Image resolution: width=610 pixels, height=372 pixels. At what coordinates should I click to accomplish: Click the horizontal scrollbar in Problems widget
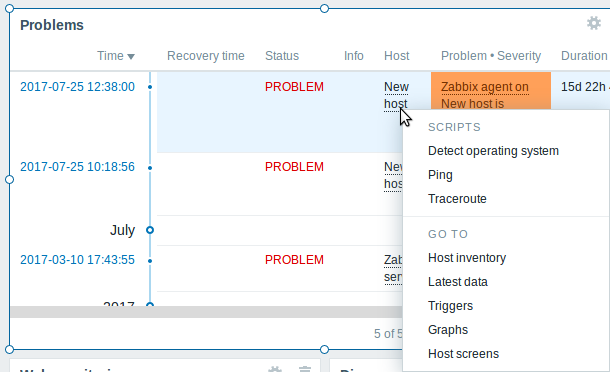click(206, 312)
